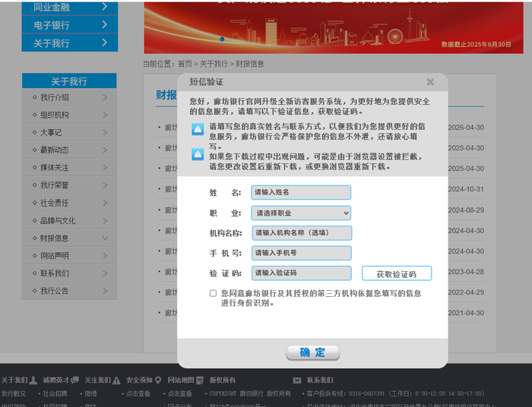The height and width of the screenshot is (407, 532).
Task: Collapse the 财报信息 sidebar chevron
Action: [105, 238]
